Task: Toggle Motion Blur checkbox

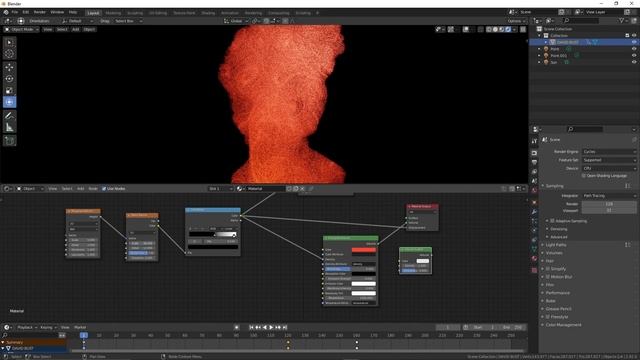Action: (x=548, y=277)
